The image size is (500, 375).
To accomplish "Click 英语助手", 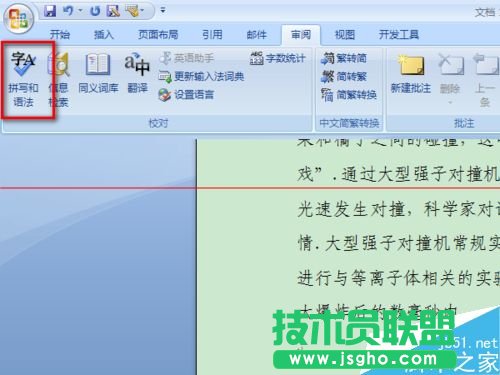I will coord(187,58).
